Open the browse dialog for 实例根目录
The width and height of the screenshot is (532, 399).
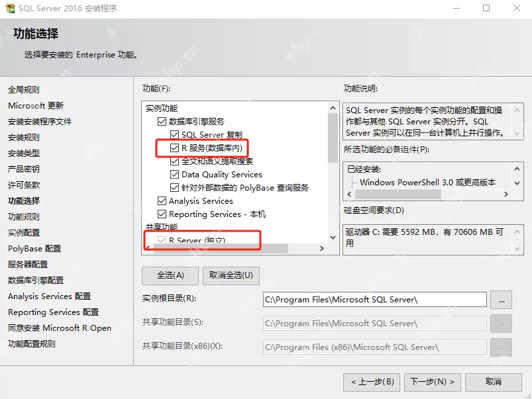[x=502, y=300]
